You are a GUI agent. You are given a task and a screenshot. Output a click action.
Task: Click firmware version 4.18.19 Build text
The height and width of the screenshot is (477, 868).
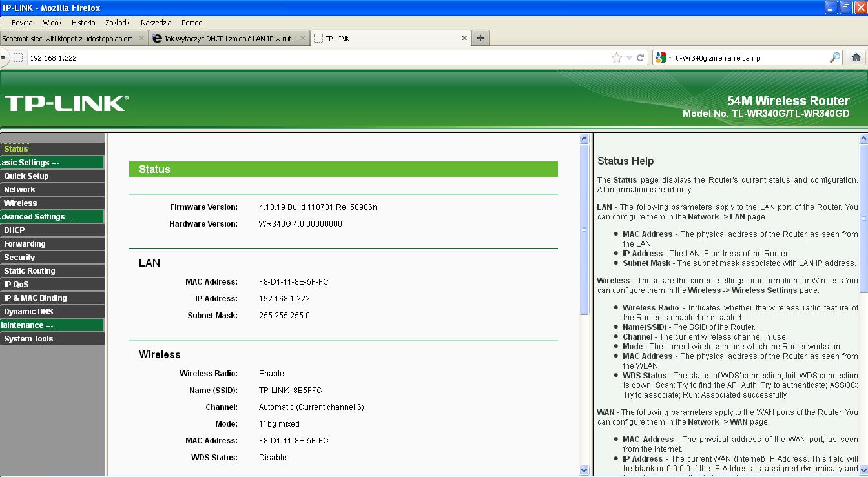(318, 207)
